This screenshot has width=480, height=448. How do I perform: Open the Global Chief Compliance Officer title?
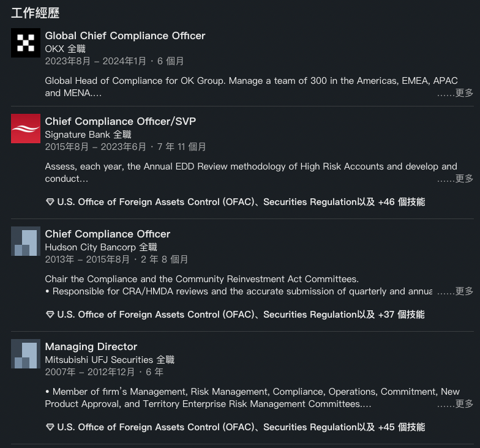coord(125,35)
